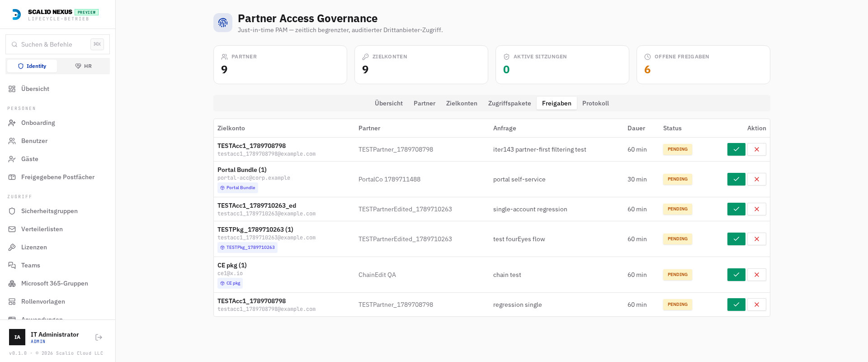The height and width of the screenshot is (362, 868).
Task: Click the CE pkg package tag
Action: coord(230,283)
